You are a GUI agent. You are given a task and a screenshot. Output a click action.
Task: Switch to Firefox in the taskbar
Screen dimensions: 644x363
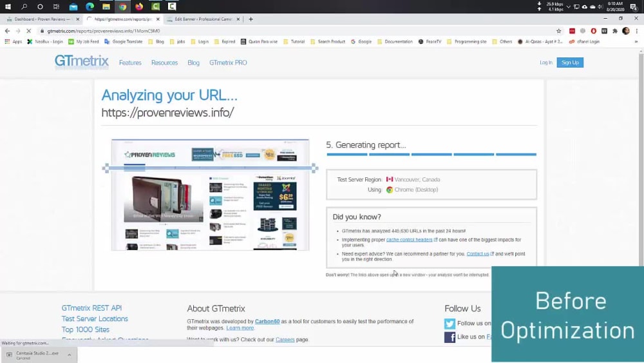click(x=139, y=6)
